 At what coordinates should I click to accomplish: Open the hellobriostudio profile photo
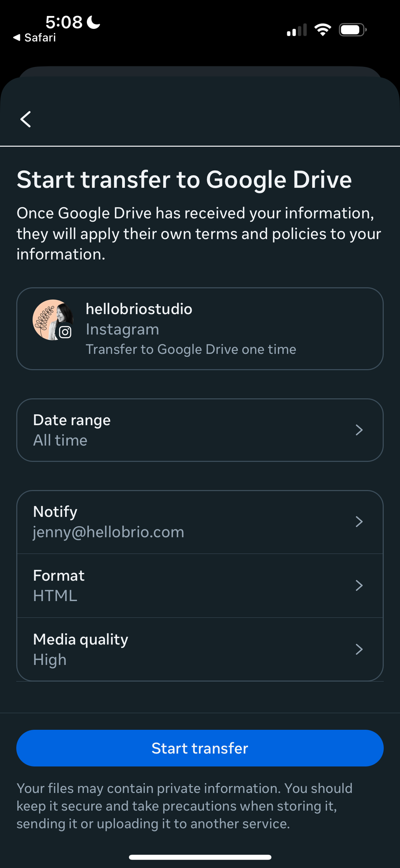tap(50, 318)
